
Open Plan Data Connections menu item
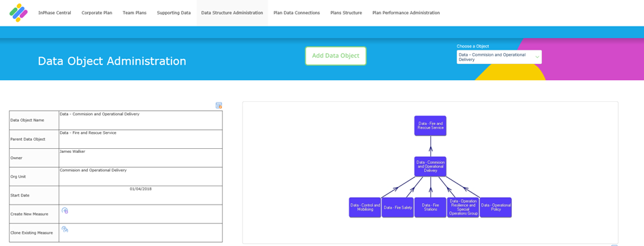coord(297,13)
